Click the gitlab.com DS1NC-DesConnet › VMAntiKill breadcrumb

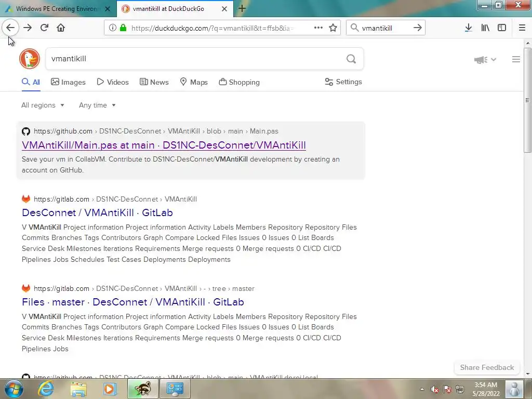pos(115,199)
